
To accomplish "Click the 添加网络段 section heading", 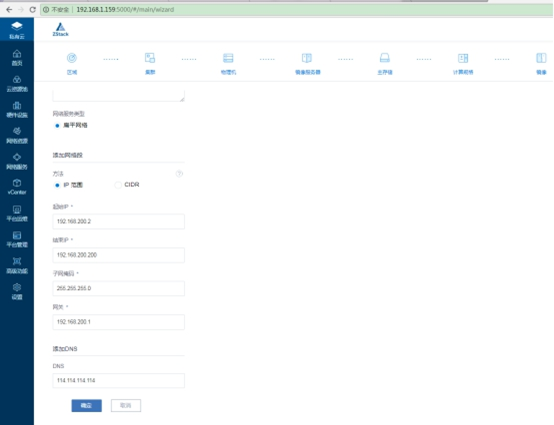I will (67, 155).
